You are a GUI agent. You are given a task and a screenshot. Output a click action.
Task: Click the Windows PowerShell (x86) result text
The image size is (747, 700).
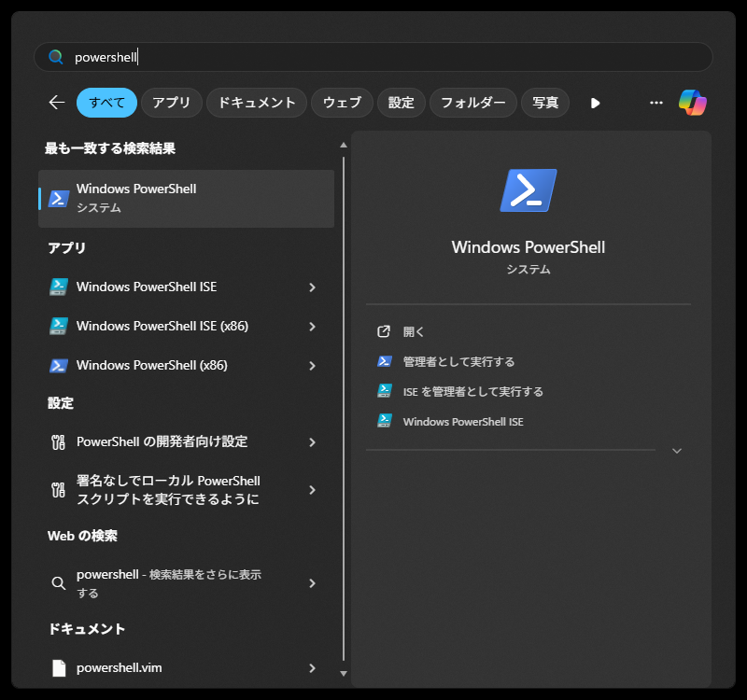click(152, 365)
